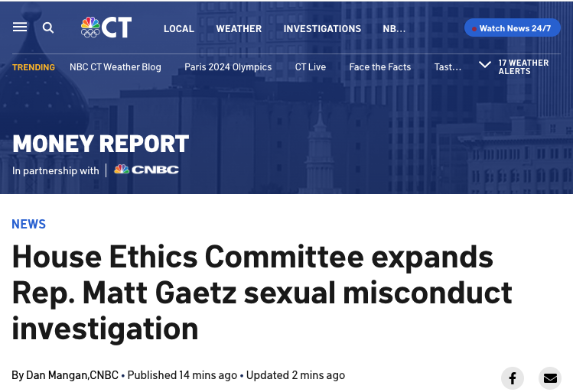
Task: Click the search magnifier icon
Action: [x=48, y=28]
